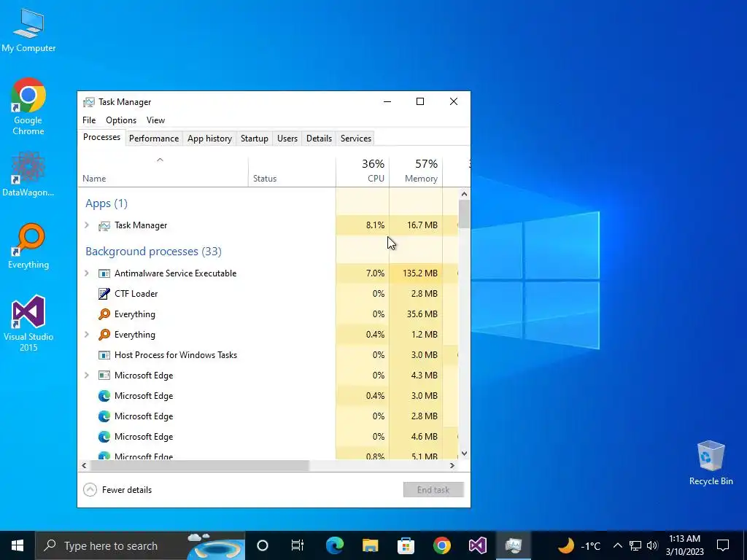The width and height of the screenshot is (747, 560).
Task: Click the vertical scrollbar thumb
Action: pos(465,214)
